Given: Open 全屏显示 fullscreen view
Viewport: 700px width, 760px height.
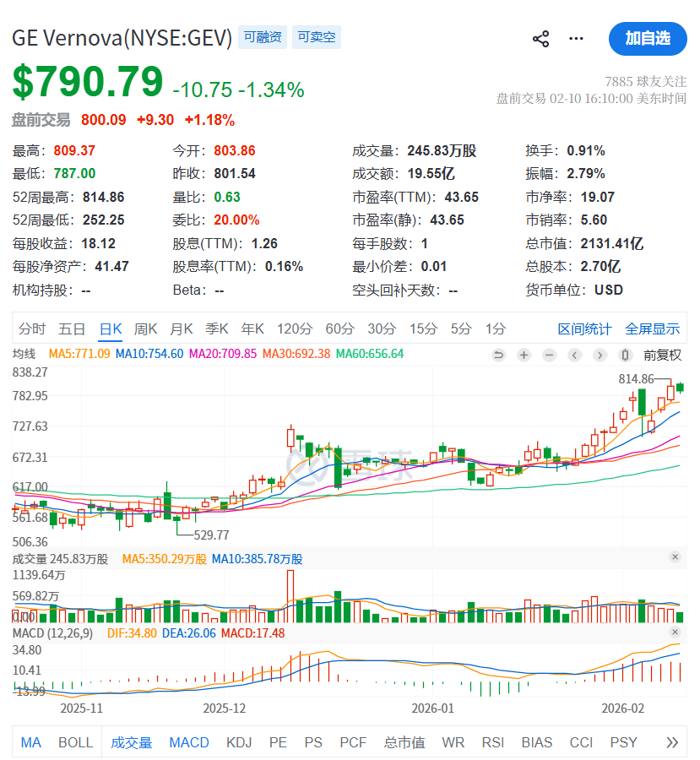Looking at the screenshot, I should [x=652, y=329].
